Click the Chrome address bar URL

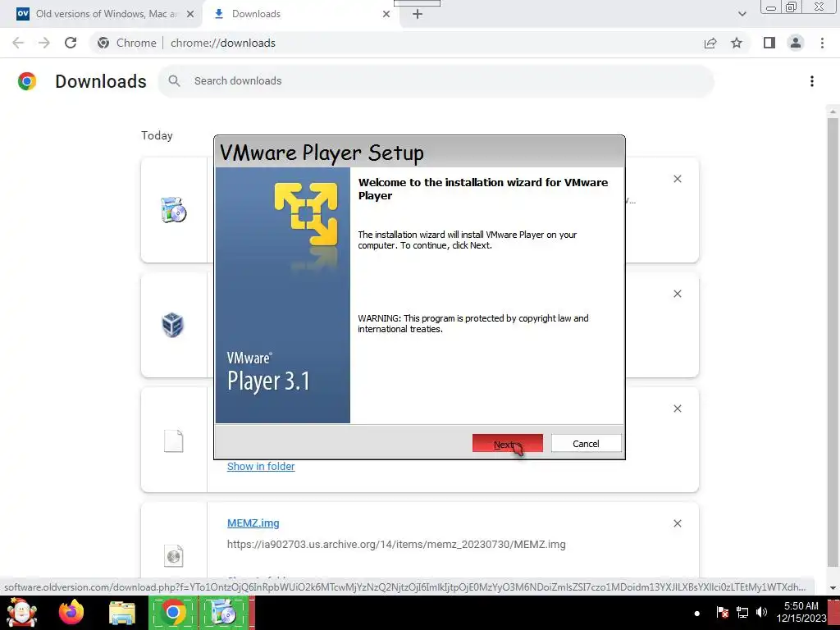click(x=223, y=43)
